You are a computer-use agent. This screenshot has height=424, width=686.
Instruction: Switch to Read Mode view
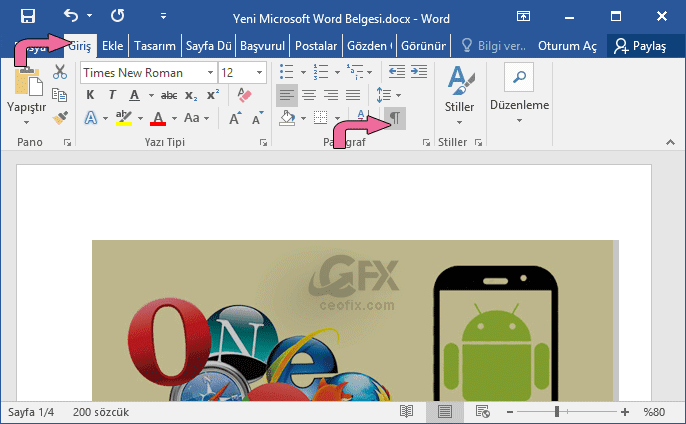pyautogui.click(x=406, y=412)
